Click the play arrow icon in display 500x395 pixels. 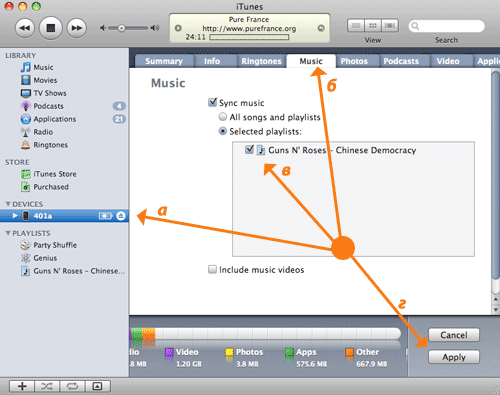click(178, 28)
